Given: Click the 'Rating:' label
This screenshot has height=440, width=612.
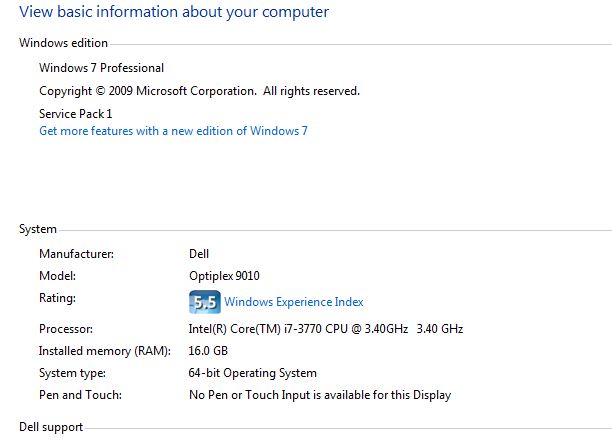Looking at the screenshot, I should pos(57,298).
